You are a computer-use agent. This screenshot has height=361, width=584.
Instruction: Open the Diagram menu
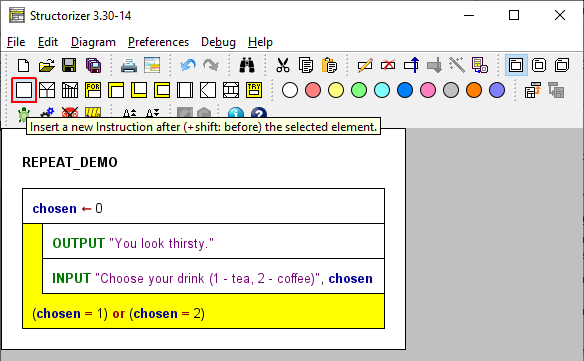pos(93,42)
